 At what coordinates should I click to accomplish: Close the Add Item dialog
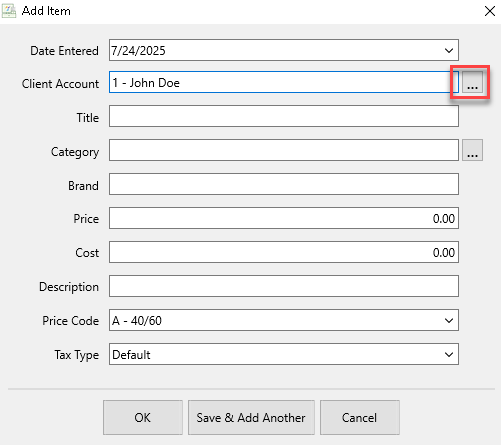click(x=490, y=11)
